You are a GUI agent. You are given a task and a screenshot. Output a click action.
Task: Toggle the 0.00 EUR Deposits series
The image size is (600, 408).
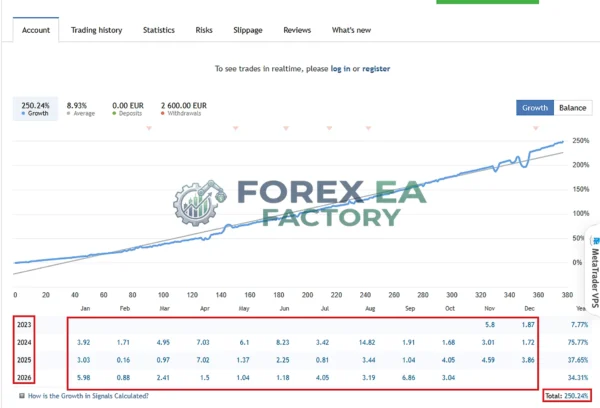128,109
